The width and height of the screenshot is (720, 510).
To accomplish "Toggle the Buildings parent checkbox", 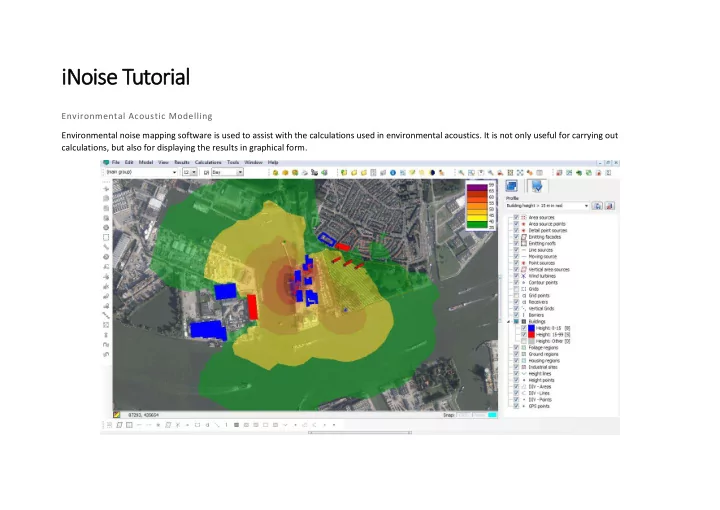I will 516,321.
